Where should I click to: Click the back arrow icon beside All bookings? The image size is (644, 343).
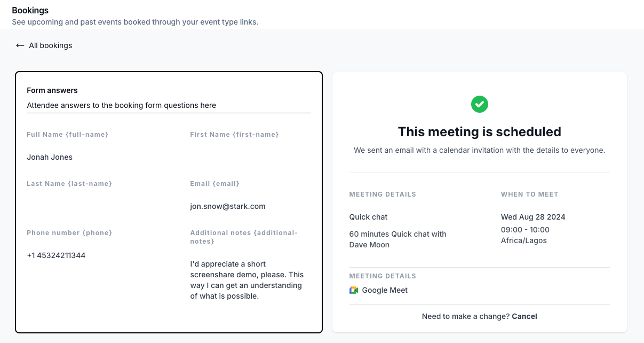[20, 45]
